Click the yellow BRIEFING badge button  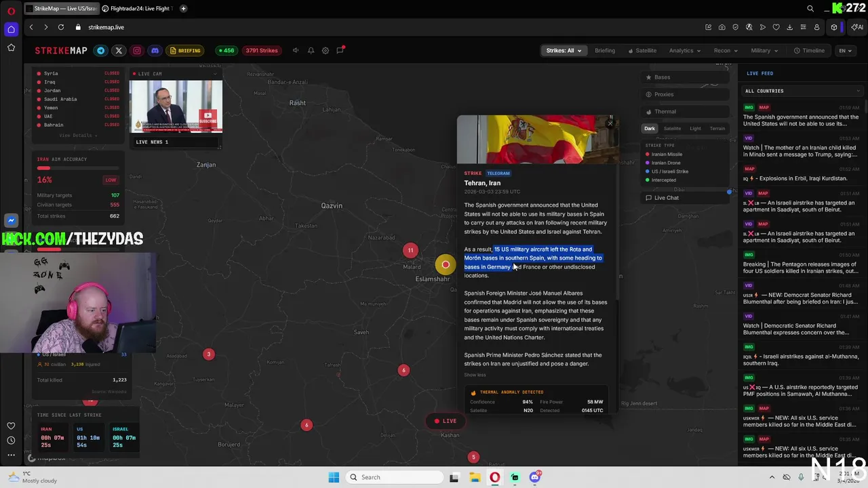click(186, 51)
